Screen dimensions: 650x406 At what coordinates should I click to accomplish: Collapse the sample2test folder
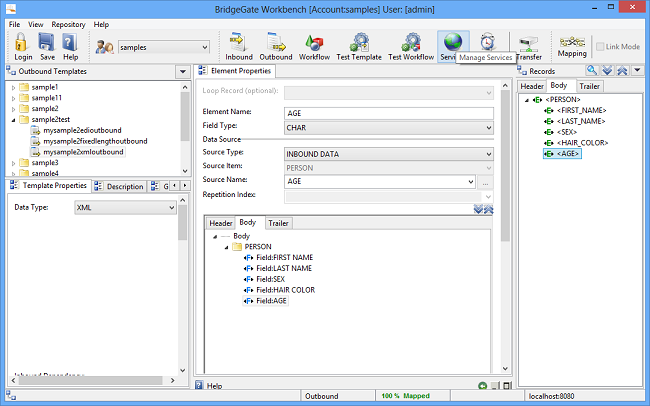click(13, 120)
